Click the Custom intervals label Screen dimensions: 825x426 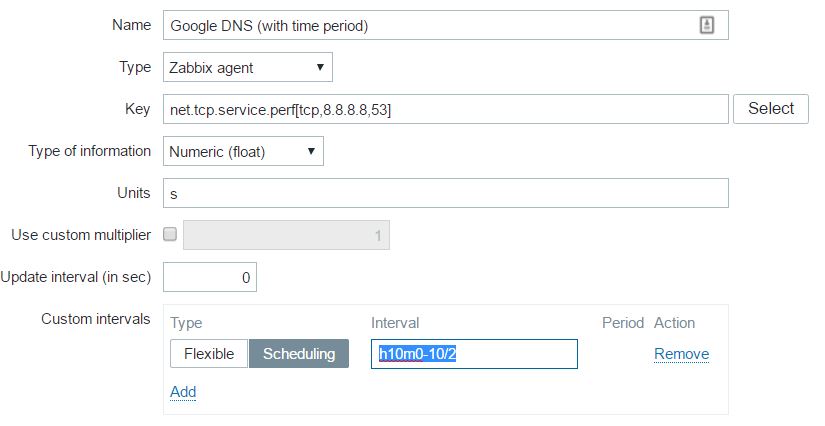click(95, 319)
